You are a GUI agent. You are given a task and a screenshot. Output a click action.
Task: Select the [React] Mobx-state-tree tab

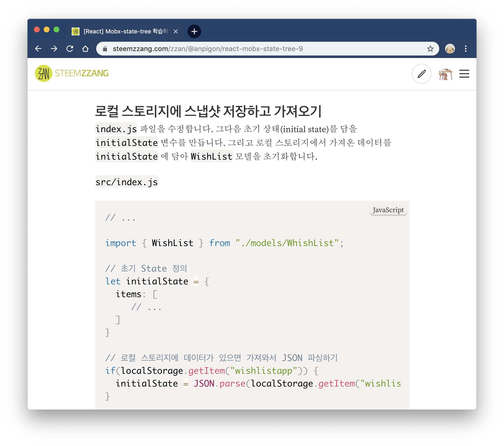[126, 31]
